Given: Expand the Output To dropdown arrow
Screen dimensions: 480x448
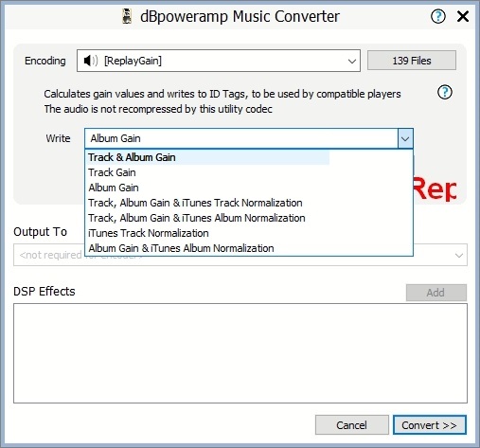Looking at the screenshot, I should coord(459,255).
